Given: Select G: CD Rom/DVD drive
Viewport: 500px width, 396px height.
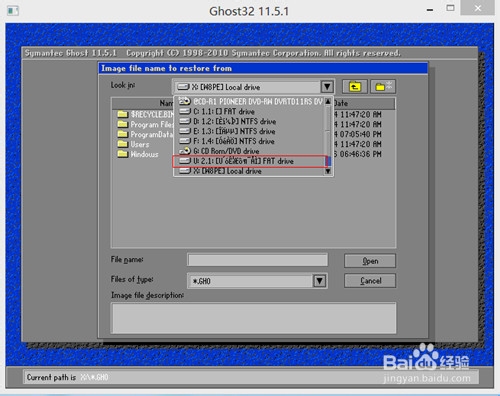Looking at the screenshot, I should [x=250, y=151].
